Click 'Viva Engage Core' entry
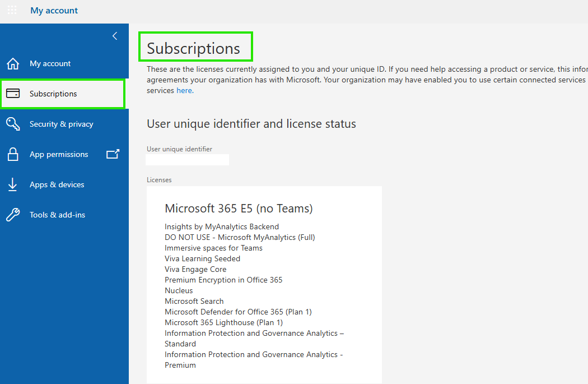This screenshot has width=588, height=384. pyautogui.click(x=195, y=269)
